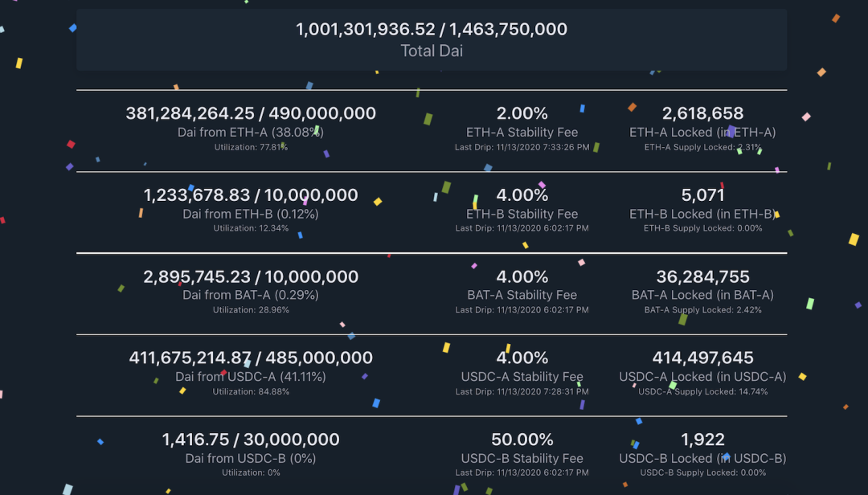
Task: Click the ETH-B Locked value 5,071
Action: [702, 195]
